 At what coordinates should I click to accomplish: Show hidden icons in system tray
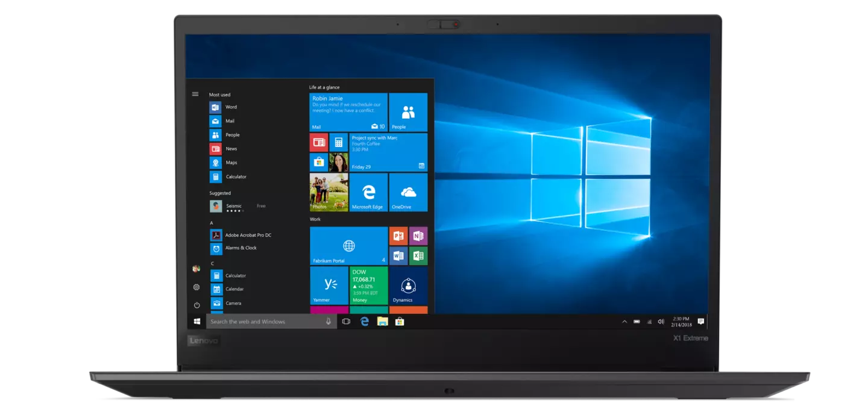(624, 322)
